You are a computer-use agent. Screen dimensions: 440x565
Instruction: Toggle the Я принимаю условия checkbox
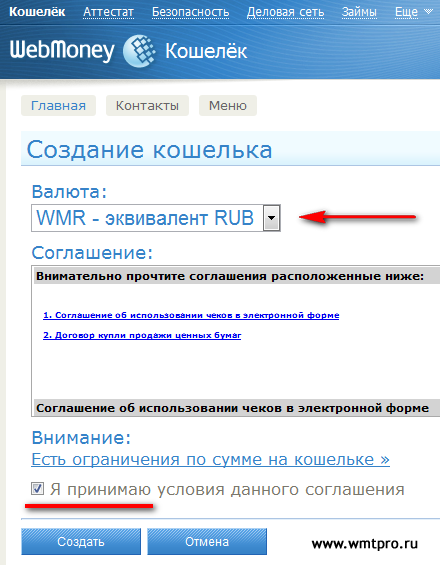tap(37, 489)
